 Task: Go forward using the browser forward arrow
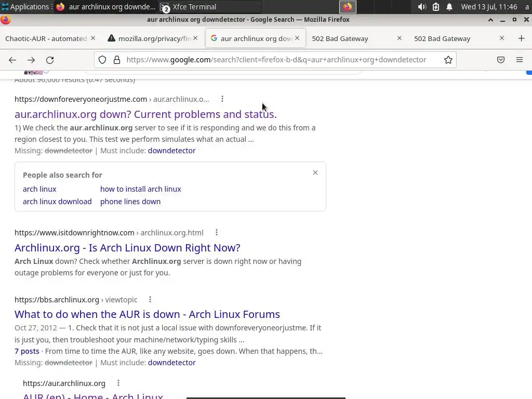[x=31, y=60]
